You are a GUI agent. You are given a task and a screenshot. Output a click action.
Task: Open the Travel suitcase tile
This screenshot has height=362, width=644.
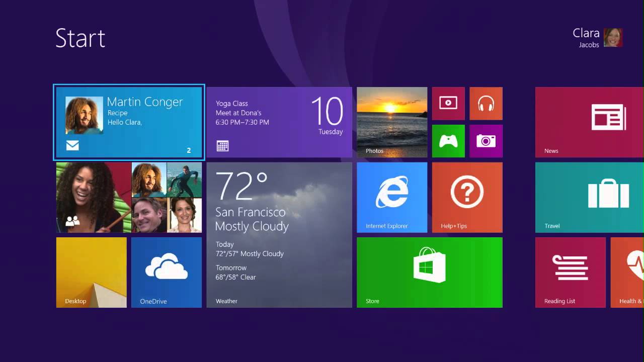click(x=590, y=198)
